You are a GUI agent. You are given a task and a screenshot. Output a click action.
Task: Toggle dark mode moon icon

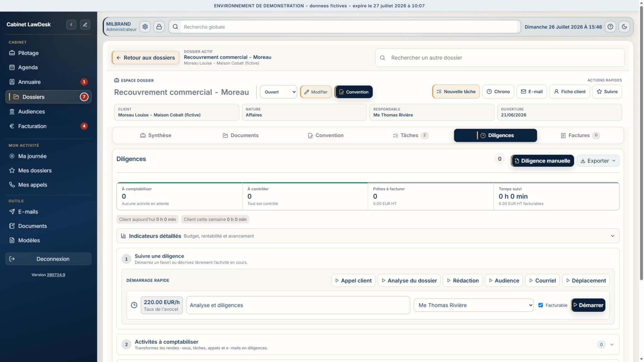(x=624, y=27)
